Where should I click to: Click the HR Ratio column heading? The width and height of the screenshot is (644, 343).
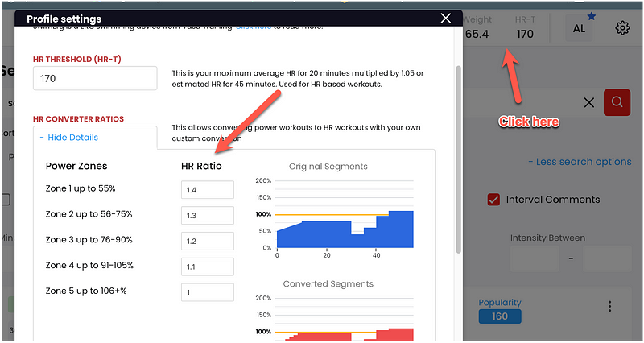pyautogui.click(x=201, y=166)
